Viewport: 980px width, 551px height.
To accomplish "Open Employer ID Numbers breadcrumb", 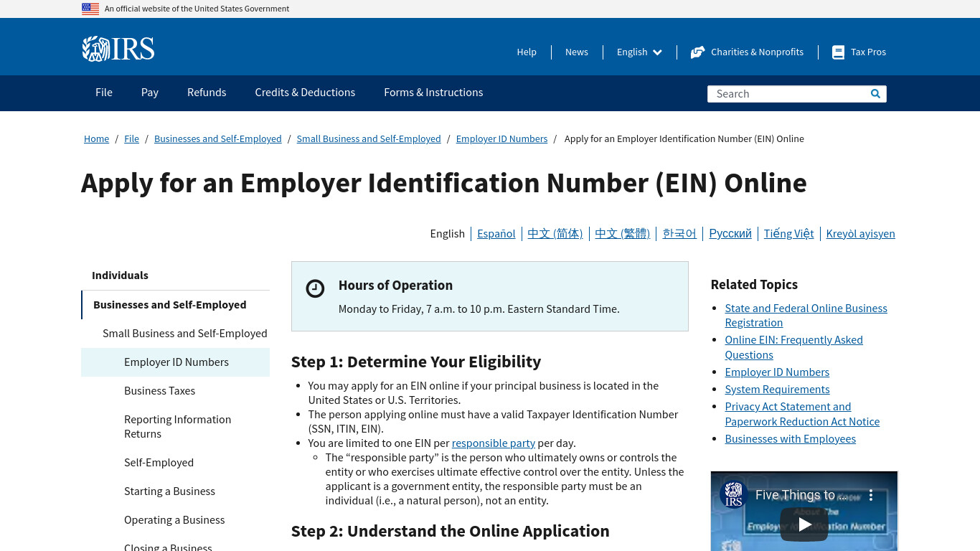I will click(501, 139).
